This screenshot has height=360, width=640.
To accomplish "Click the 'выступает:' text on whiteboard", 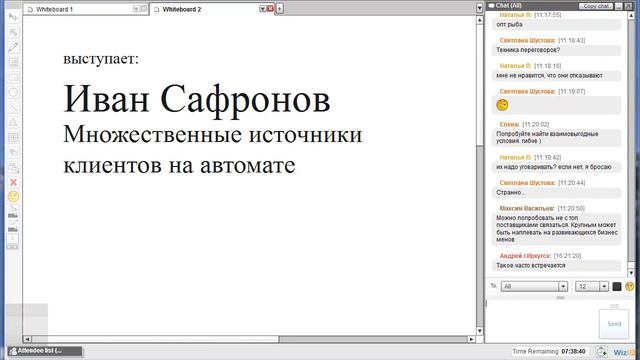I will pos(101,58).
